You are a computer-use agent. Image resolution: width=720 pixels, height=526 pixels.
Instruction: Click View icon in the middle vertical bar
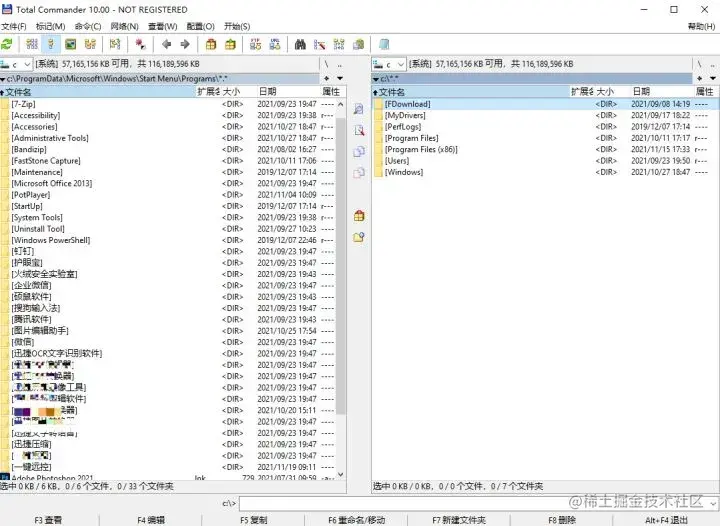click(x=359, y=109)
